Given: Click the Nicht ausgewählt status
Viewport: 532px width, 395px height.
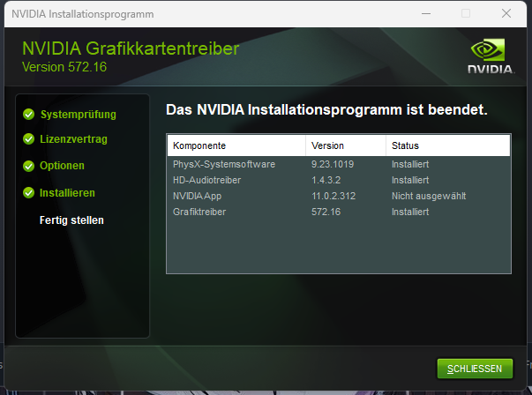Looking at the screenshot, I should tap(429, 196).
